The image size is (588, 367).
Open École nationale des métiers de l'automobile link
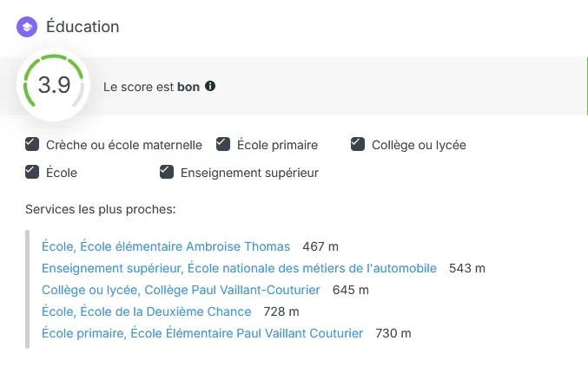point(239,269)
